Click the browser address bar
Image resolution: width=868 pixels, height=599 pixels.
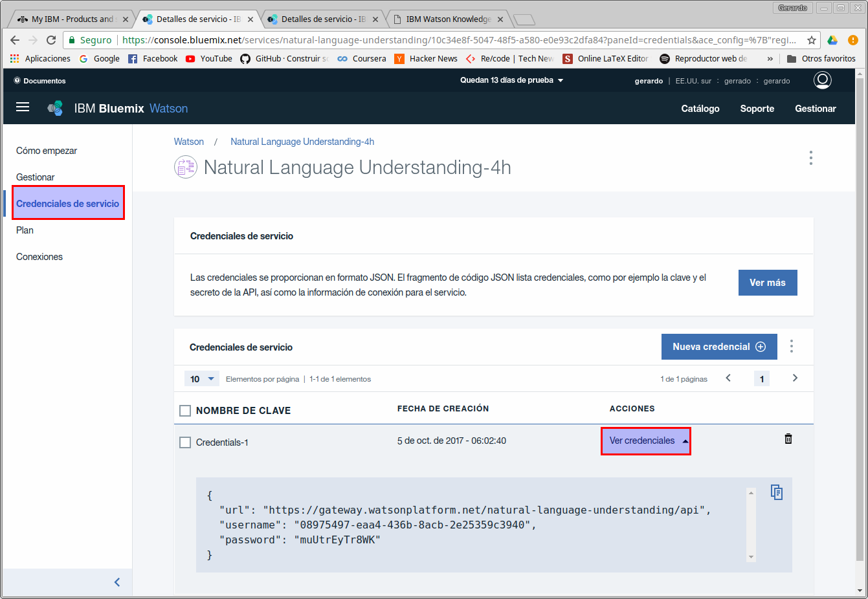[441, 40]
